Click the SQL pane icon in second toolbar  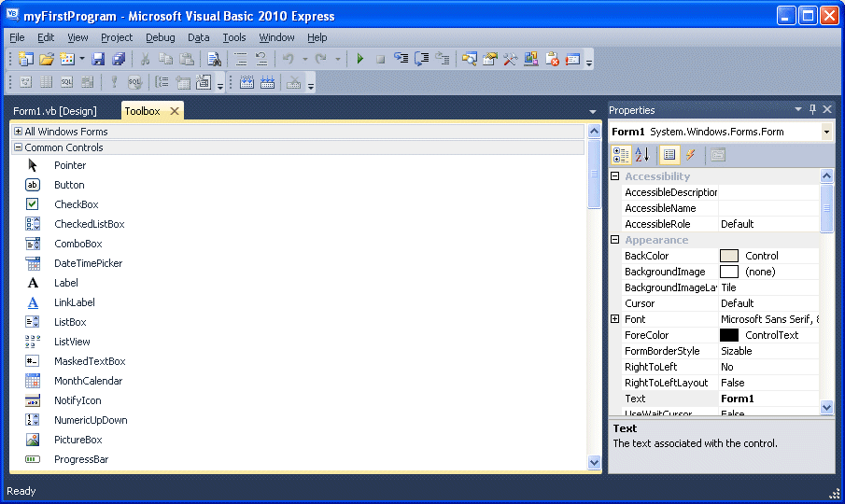67,82
